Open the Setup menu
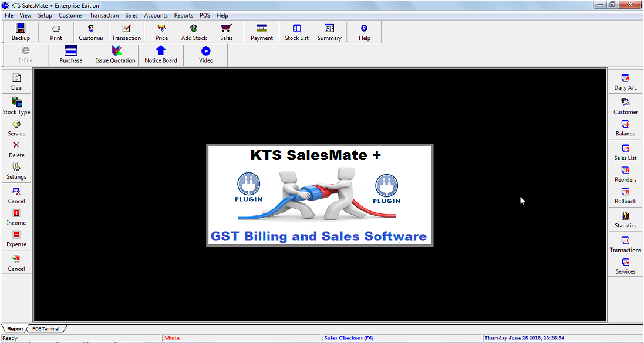The height and width of the screenshot is (343, 644). tap(45, 15)
